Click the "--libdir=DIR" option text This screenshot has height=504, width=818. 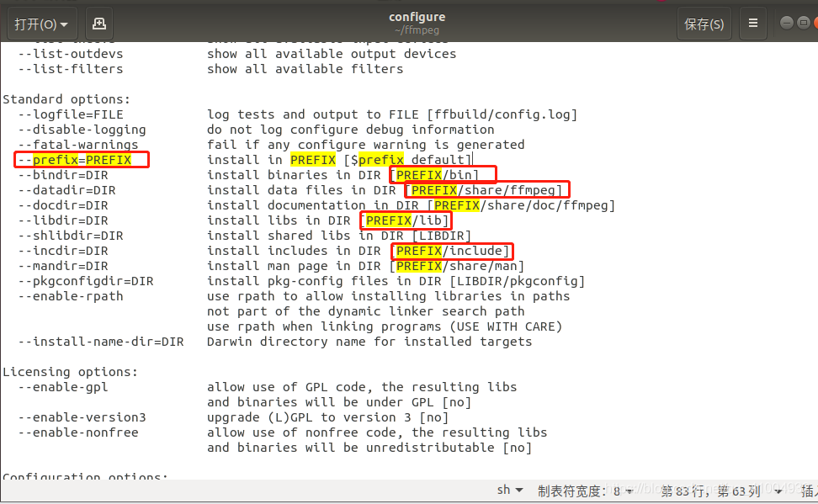click(x=63, y=220)
